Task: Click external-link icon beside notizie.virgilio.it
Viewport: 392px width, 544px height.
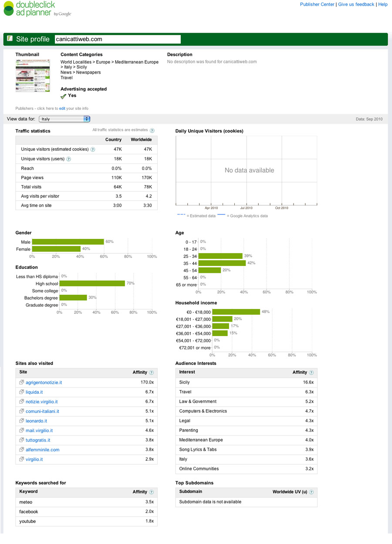Action: pyautogui.click(x=21, y=401)
